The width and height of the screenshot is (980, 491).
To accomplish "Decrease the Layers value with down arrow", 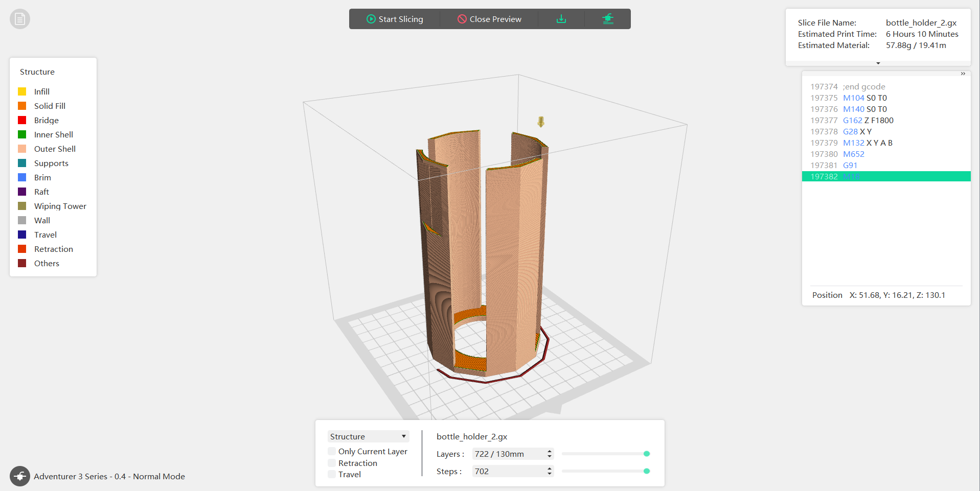I will pyautogui.click(x=550, y=456).
